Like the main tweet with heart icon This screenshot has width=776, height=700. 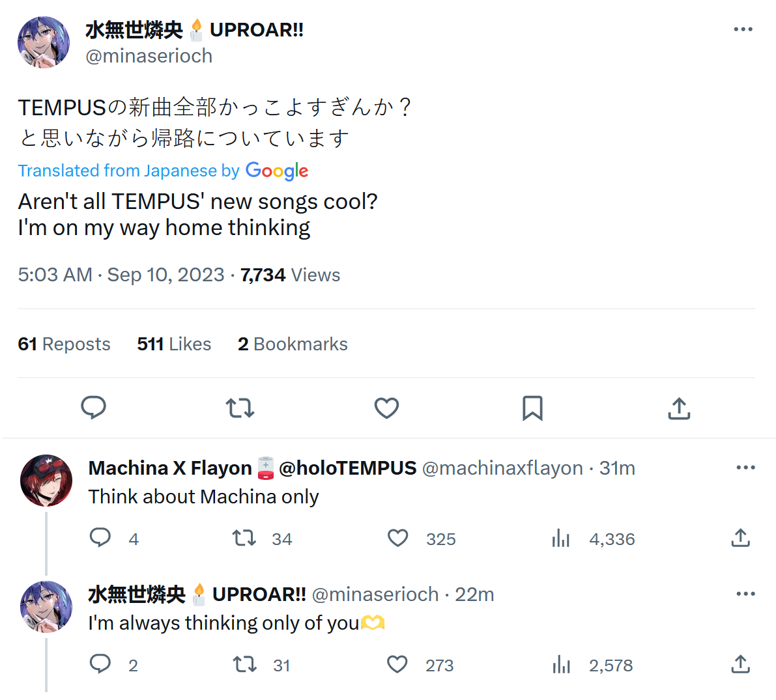(x=386, y=408)
